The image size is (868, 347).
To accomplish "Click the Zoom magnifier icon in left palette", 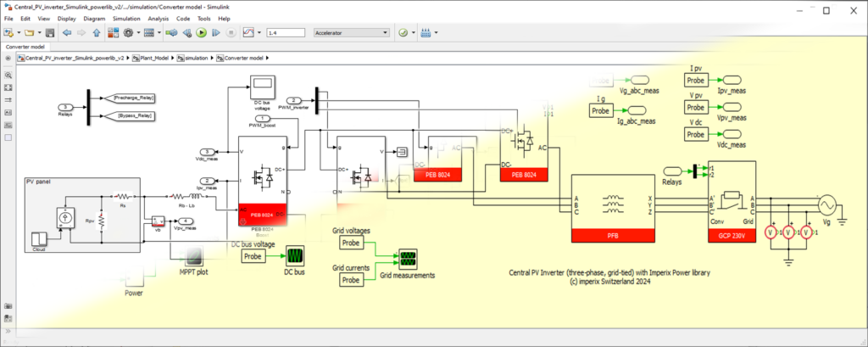I will tap(8, 75).
